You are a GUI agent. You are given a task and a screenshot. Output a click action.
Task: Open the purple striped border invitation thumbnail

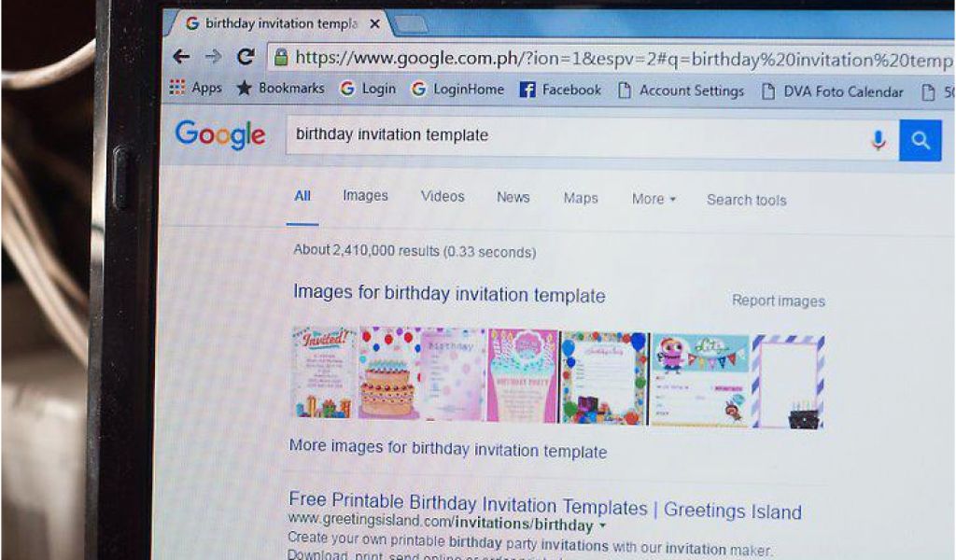click(788, 382)
